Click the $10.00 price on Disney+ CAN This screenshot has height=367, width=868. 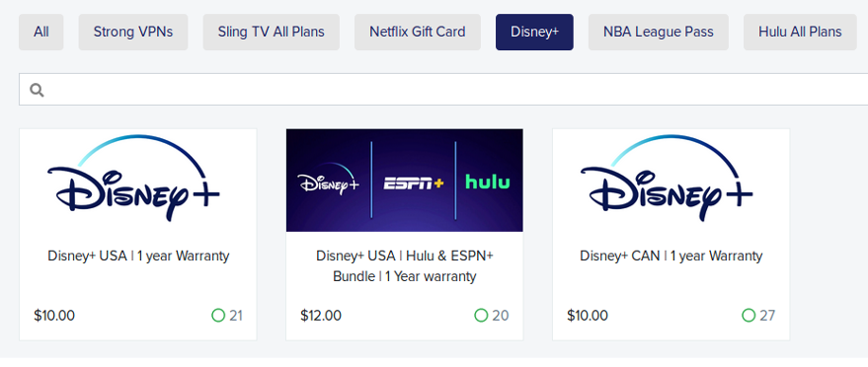click(588, 316)
